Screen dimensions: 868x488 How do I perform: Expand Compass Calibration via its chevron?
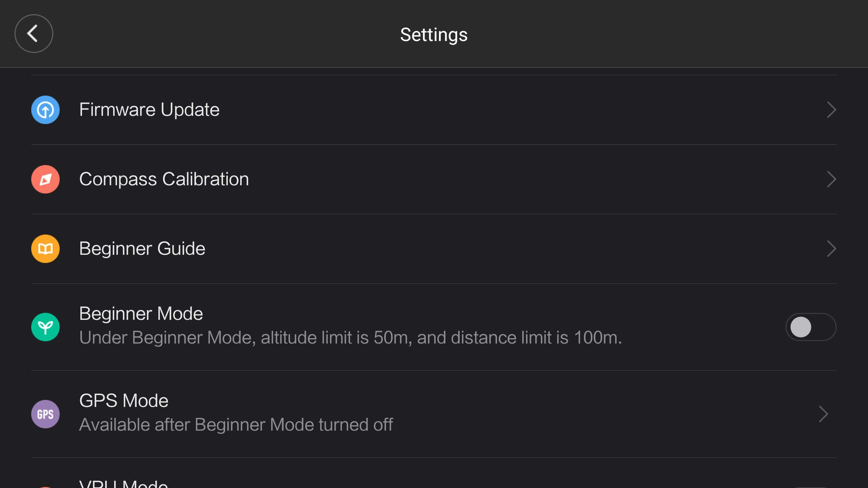[831, 179]
